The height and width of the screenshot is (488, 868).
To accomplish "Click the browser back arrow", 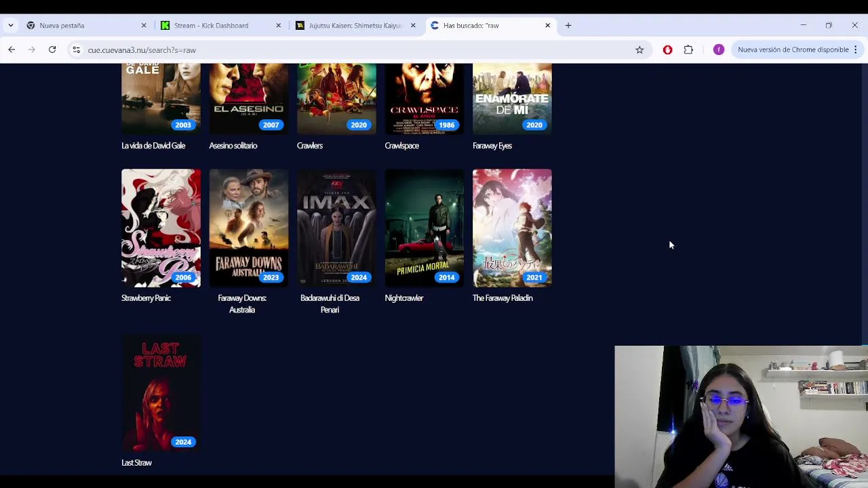I will [x=12, y=49].
